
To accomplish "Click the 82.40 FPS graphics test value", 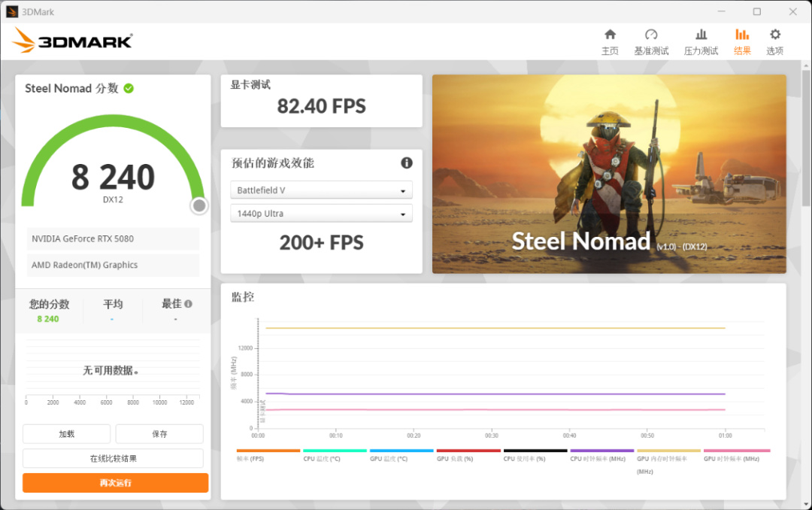I will click(x=321, y=106).
